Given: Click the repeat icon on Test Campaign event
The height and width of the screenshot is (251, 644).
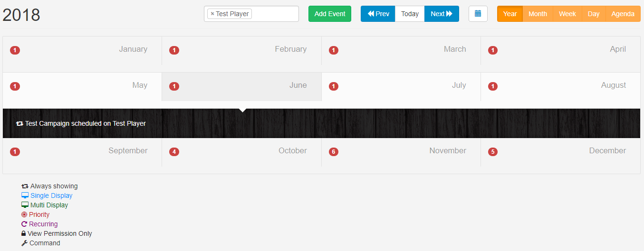Looking at the screenshot, I should click(x=19, y=123).
